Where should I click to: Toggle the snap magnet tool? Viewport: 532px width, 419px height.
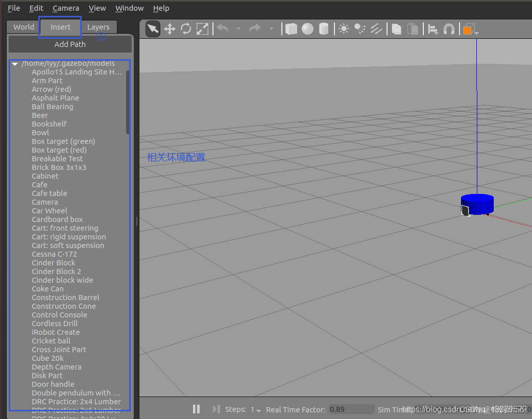tap(449, 29)
